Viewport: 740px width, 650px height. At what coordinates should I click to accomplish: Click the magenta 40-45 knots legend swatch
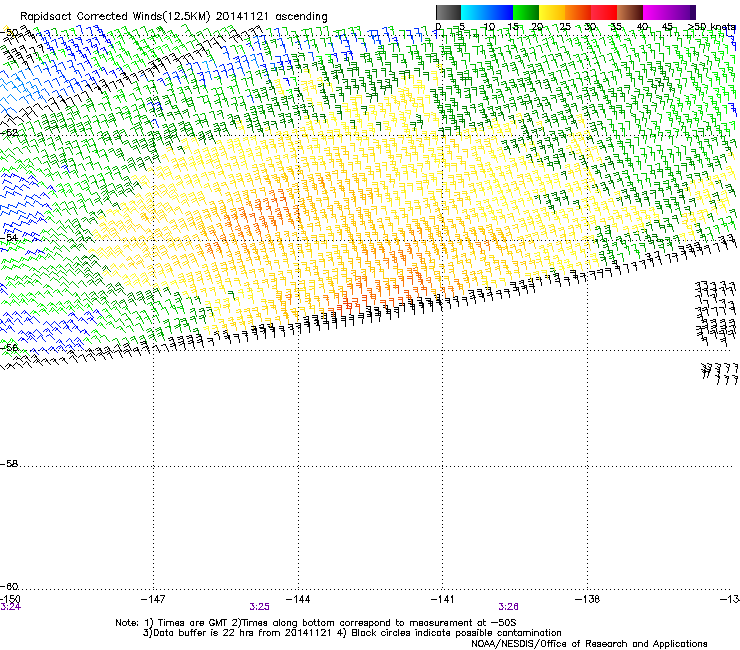[656, 12]
